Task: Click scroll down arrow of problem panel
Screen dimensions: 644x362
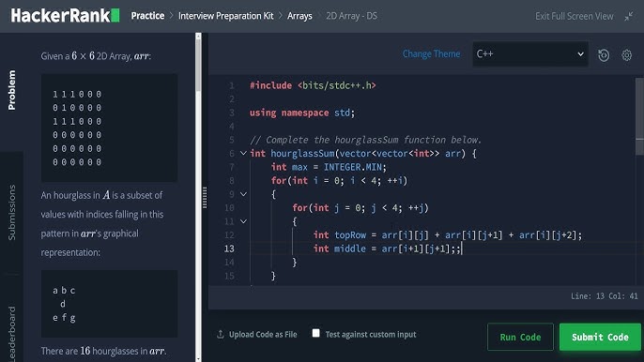Action: (x=198, y=358)
